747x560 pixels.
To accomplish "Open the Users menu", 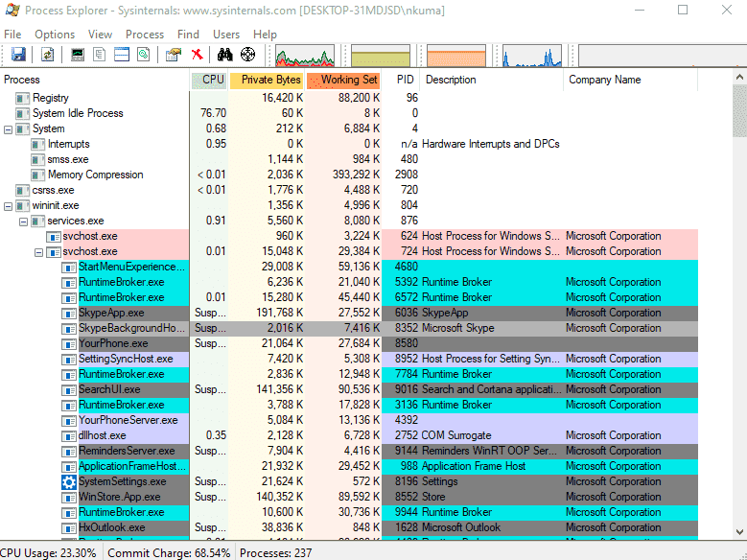I will [x=226, y=35].
